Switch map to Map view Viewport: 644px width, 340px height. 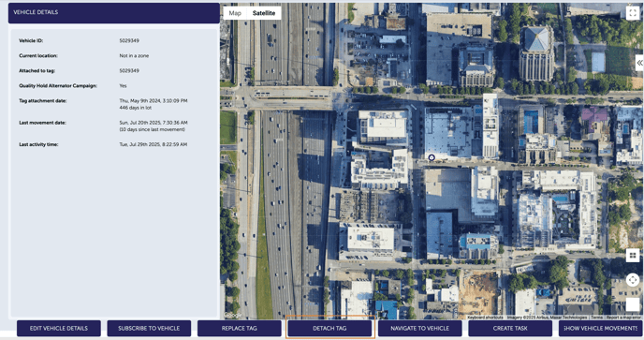tap(235, 13)
